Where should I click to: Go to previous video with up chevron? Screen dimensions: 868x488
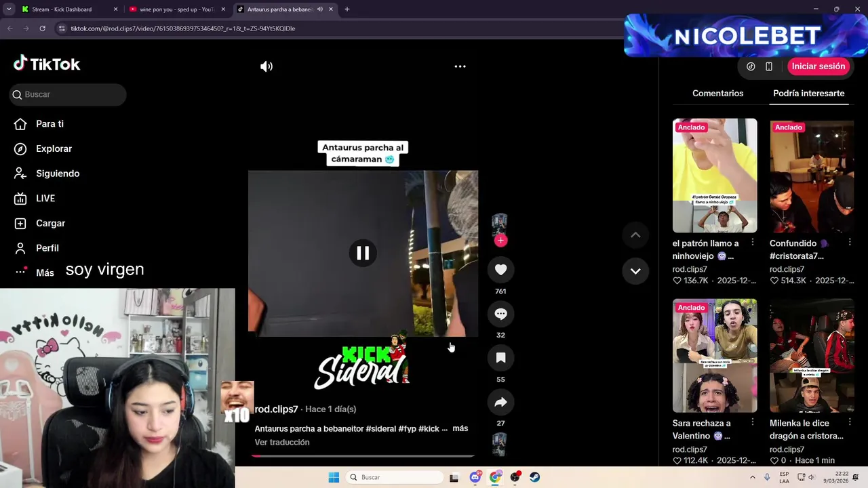[x=635, y=235]
